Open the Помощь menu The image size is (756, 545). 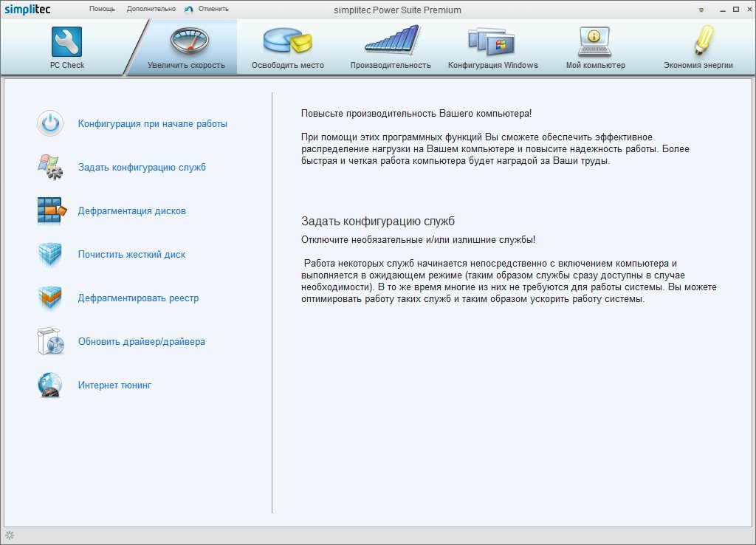click(102, 9)
